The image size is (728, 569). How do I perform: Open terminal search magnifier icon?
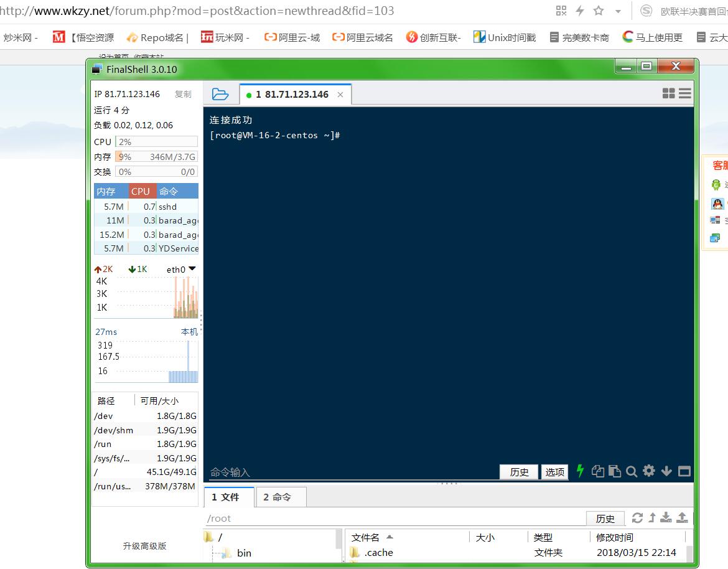(x=632, y=471)
